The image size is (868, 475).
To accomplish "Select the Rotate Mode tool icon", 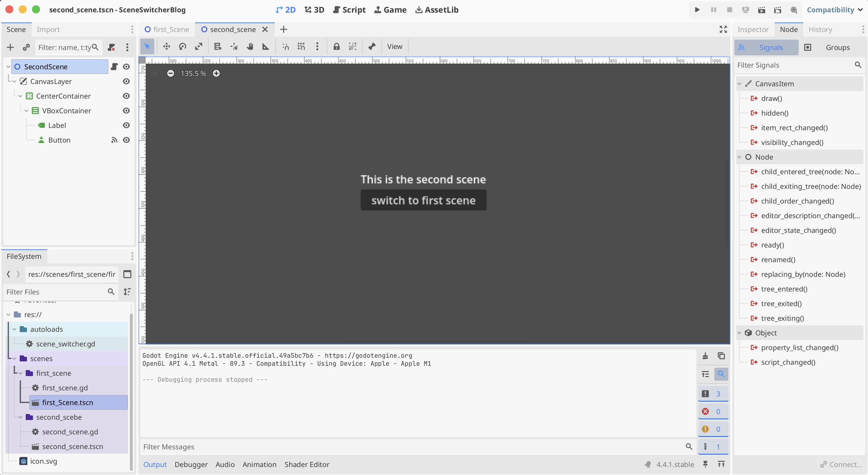I will (182, 46).
